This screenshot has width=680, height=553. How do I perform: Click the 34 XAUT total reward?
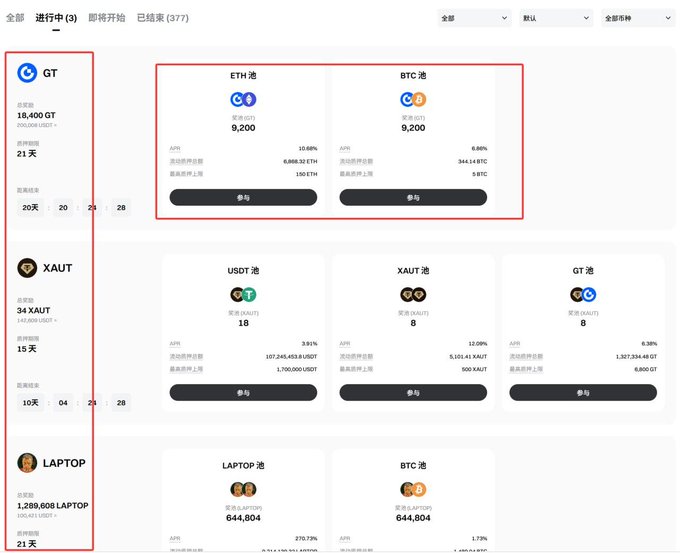[33, 311]
